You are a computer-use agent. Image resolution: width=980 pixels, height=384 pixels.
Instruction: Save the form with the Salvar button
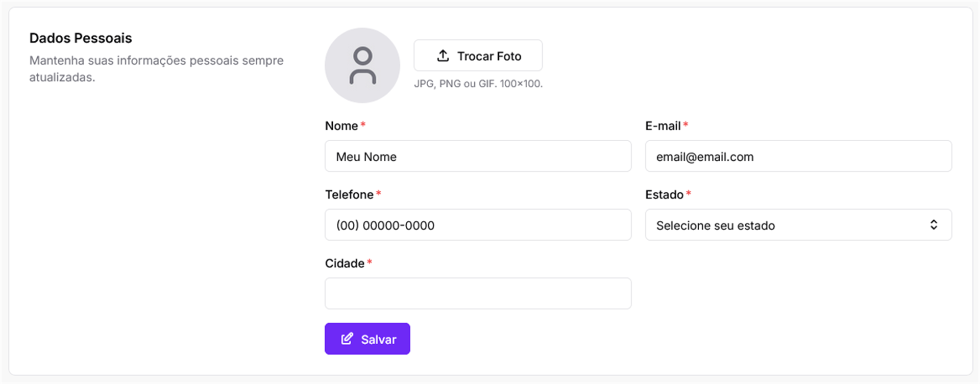click(x=367, y=339)
